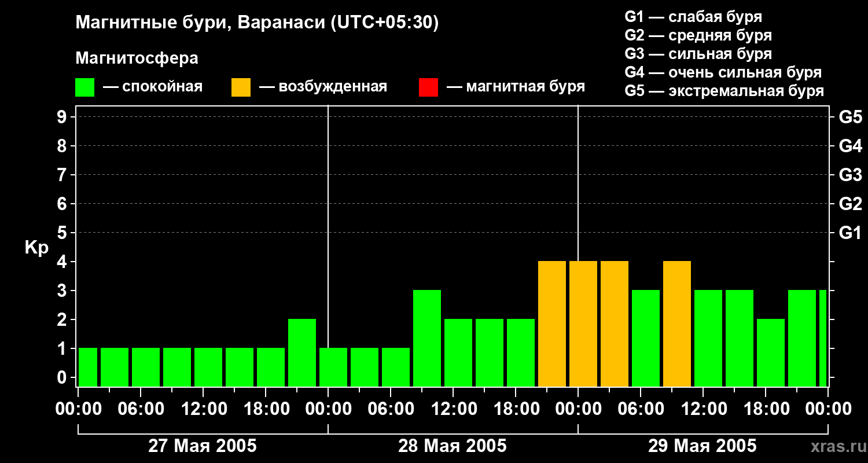868x463 pixels.
Task: Click the 'Магнитосфера' heading
Action: 137,58
